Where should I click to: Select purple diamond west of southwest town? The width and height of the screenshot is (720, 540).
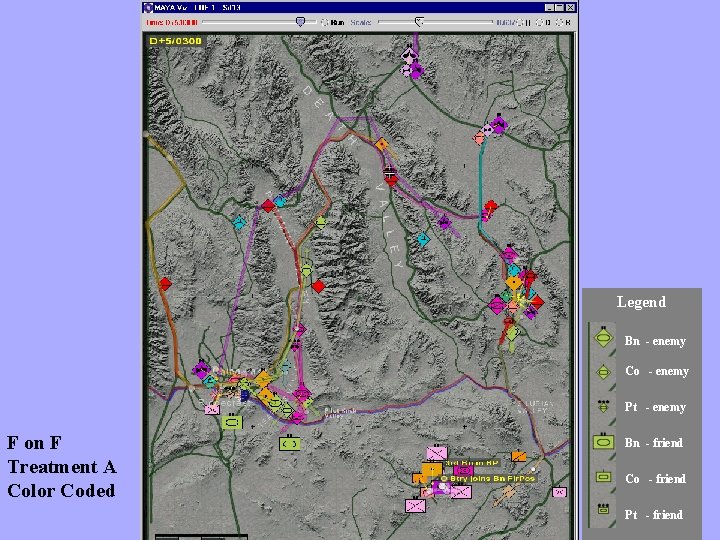pos(201,370)
